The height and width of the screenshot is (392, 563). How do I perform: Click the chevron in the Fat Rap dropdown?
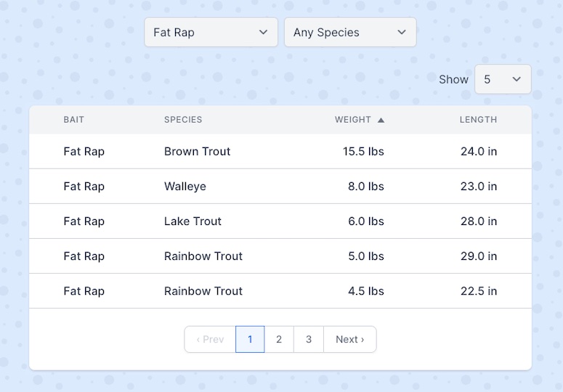[x=263, y=32]
